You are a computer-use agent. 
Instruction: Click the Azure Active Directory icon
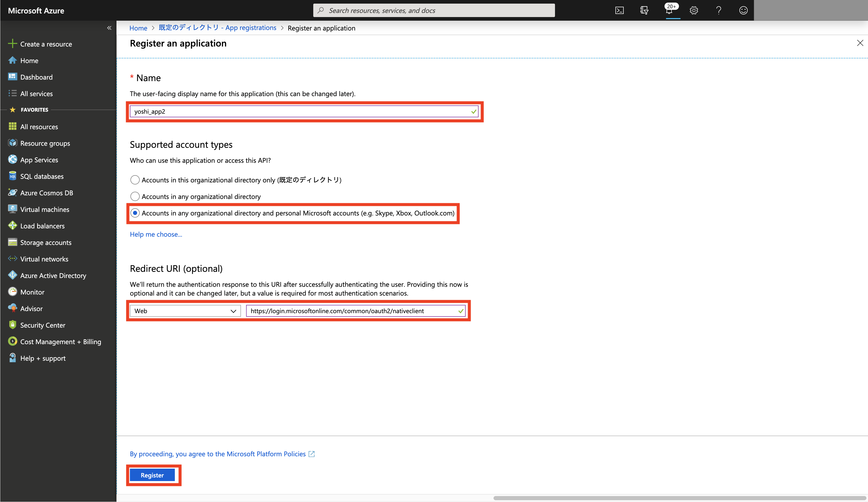coord(12,275)
